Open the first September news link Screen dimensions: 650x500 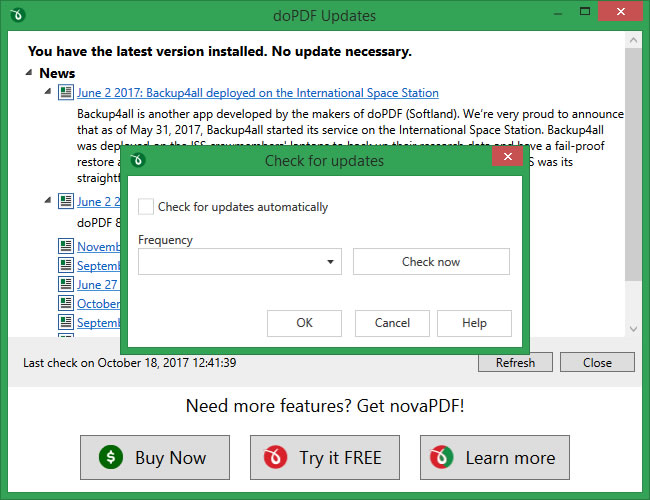[99, 266]
